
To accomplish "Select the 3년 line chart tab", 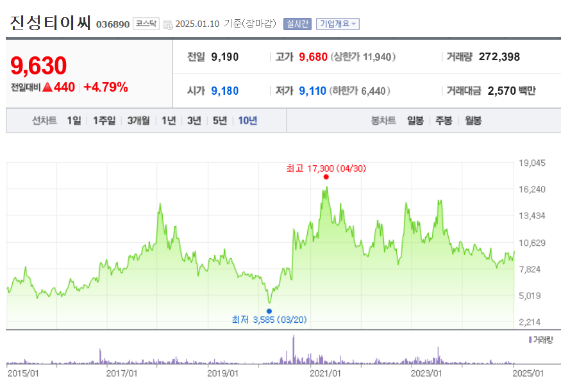I will 194,121.
